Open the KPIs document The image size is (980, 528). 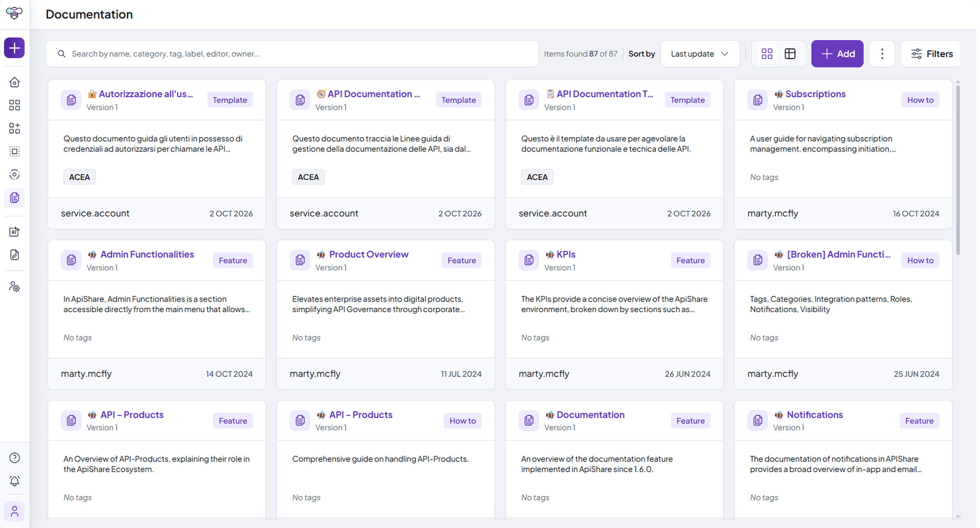pos(566,254)
